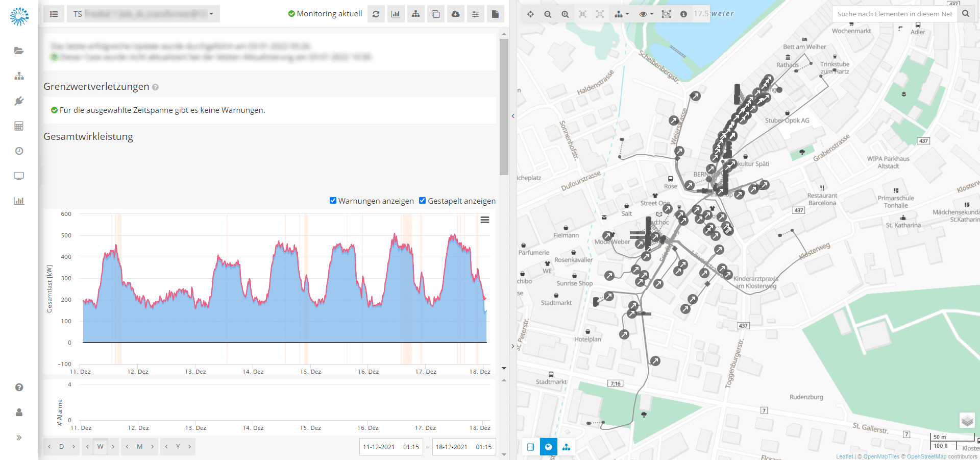Click the start date field 11-12-2021
Viewport: 980px width, 460px height.
(379, 447)
